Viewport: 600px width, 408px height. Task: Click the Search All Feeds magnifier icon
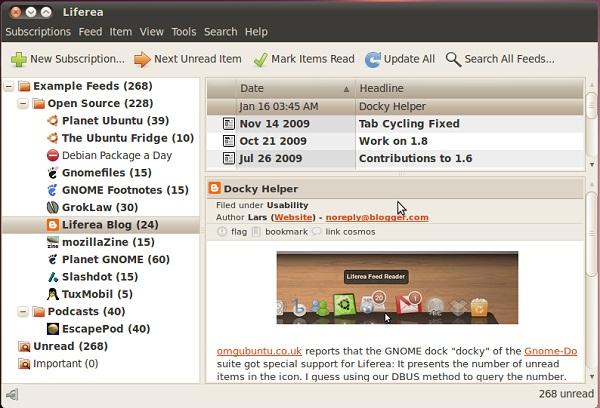coord(454,59)
